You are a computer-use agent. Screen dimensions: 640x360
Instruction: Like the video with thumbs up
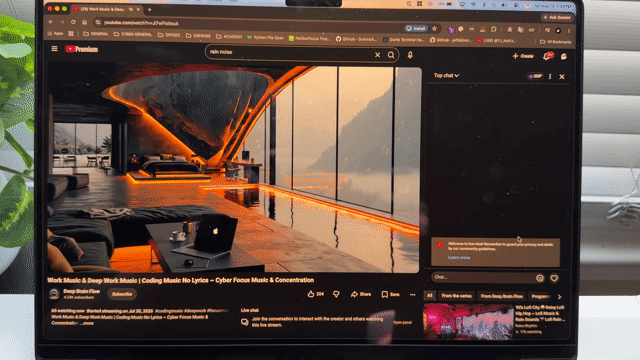point(316,294)
